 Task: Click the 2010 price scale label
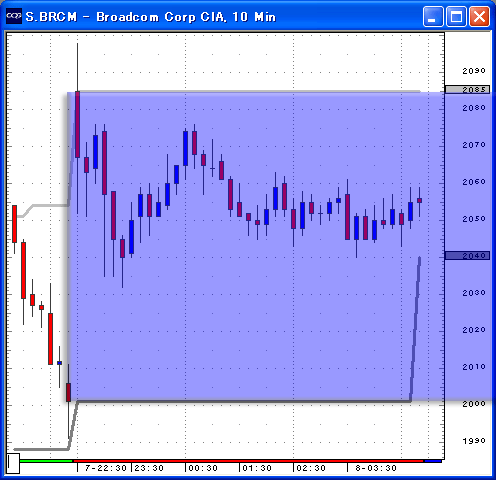[x=474, y=367]
